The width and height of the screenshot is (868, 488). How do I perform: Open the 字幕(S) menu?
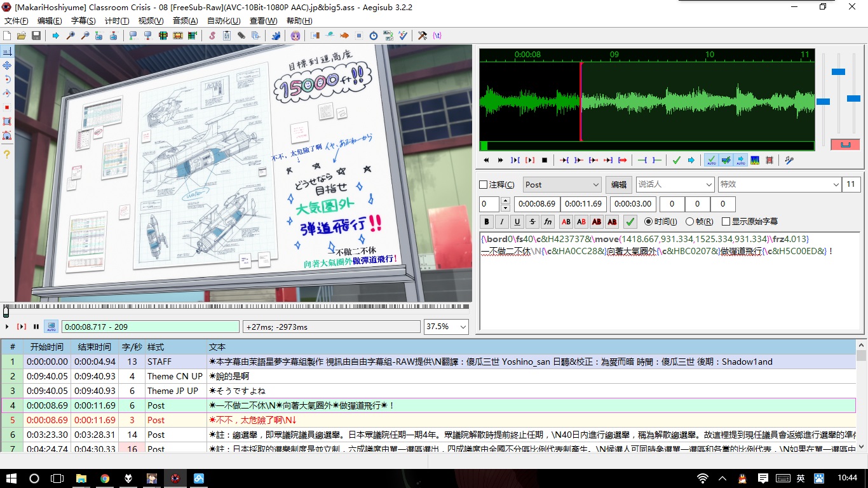(x=83, y=20)
